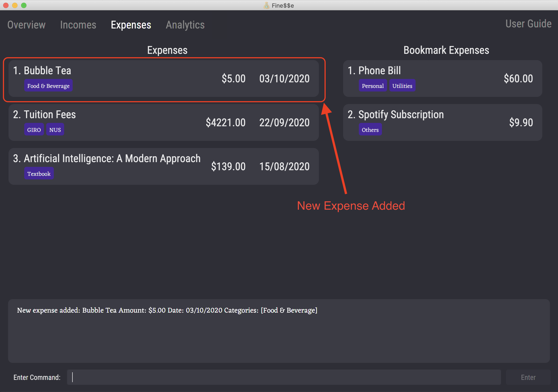Image resolution: width=558 pixels, height=392 pixels.
Task: Click the Others category tag
Action: point(370,130)
